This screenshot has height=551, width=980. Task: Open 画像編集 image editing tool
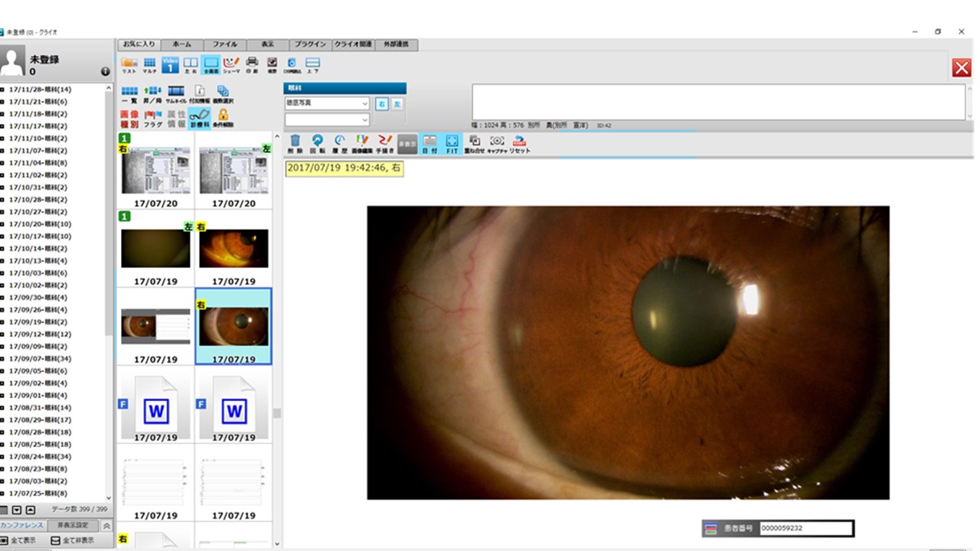(361, 144)
